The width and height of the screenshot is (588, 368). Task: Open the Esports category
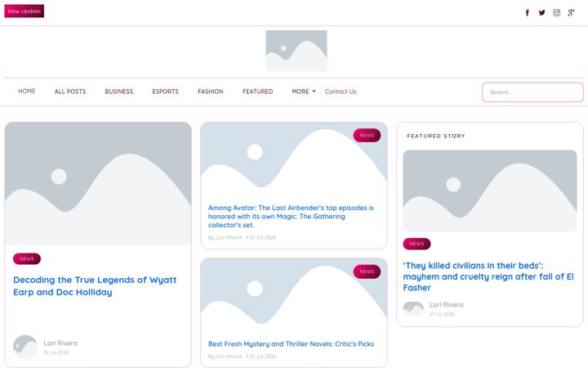(x=165, y=92)
